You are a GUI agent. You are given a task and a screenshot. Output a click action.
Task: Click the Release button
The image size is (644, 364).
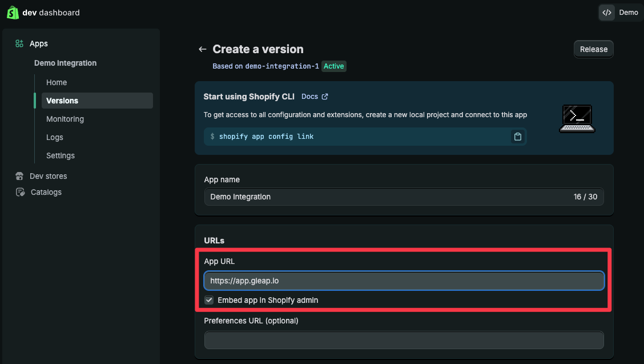pos(594,49)
